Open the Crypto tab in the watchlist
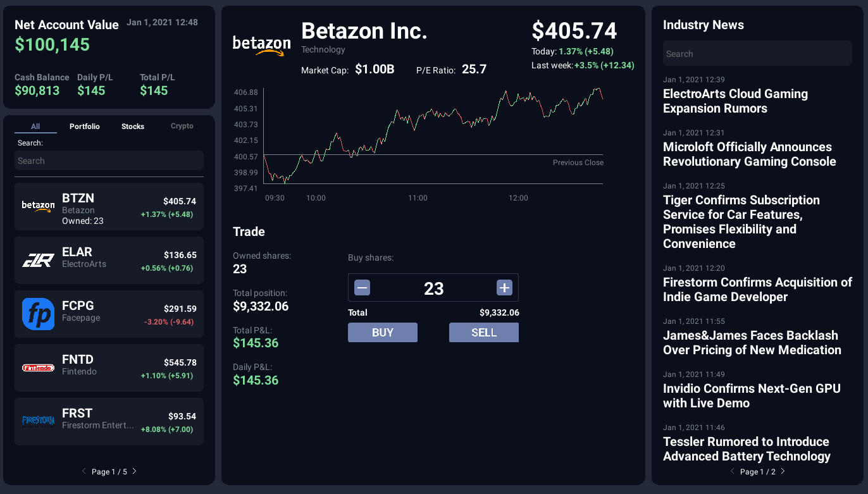 [x=182, y=126]
